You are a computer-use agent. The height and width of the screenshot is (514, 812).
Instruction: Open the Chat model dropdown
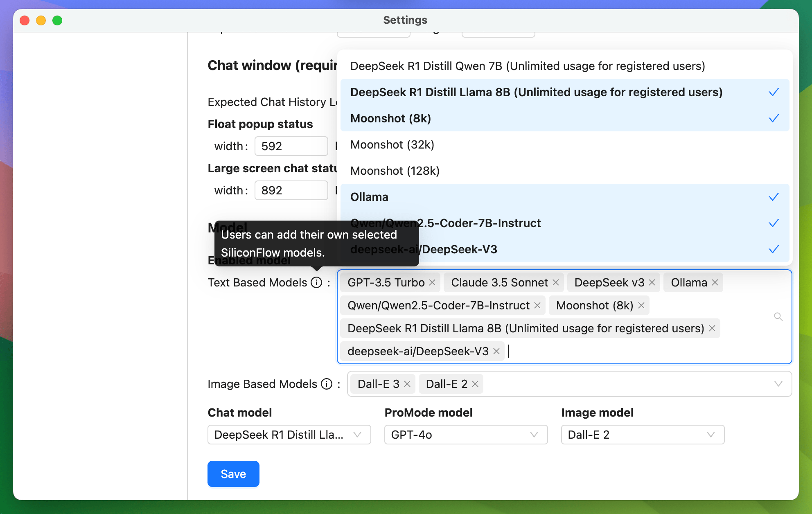click(289, 435)
